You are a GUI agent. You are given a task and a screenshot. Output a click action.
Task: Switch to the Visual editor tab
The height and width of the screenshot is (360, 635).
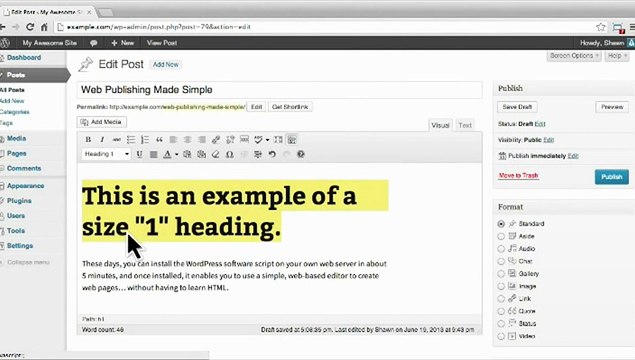(440, 126)
